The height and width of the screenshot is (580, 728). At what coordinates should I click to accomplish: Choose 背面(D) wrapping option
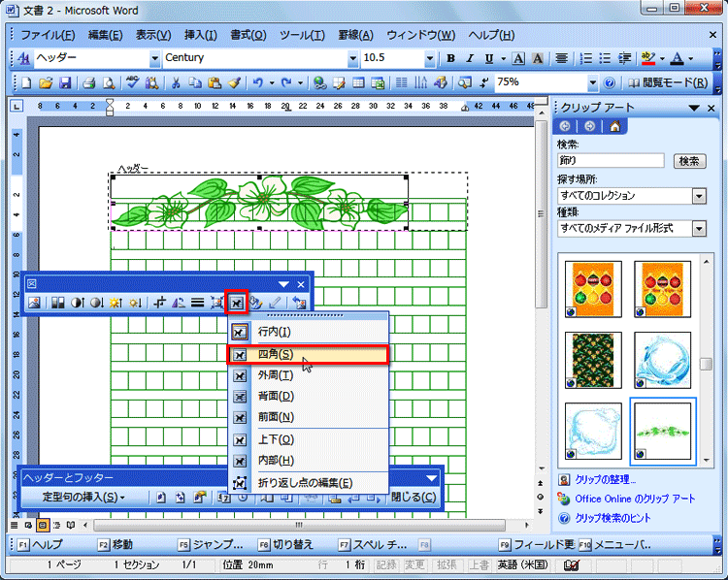click(x=308, y=397)
